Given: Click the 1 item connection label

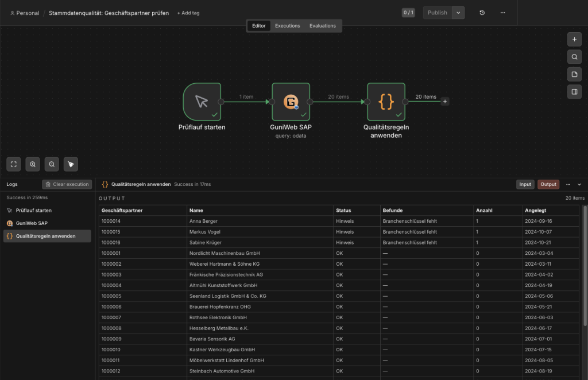Looking at the screenshot, I should 246,96.
